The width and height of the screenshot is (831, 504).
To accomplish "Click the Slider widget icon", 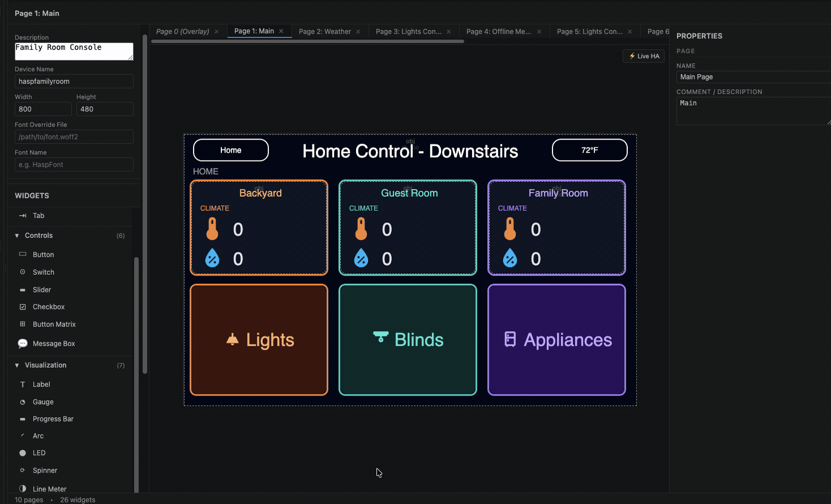I will pyautogui.click(x=23, y=290).
